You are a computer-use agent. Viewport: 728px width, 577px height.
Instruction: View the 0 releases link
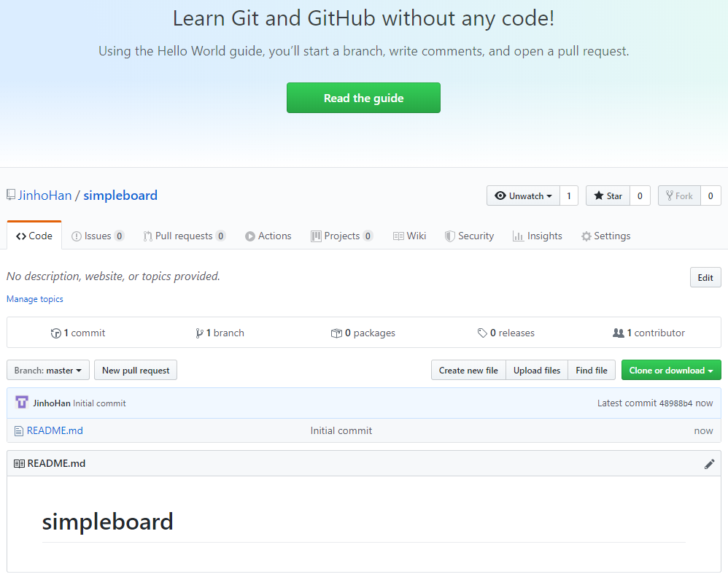(506, 333)
